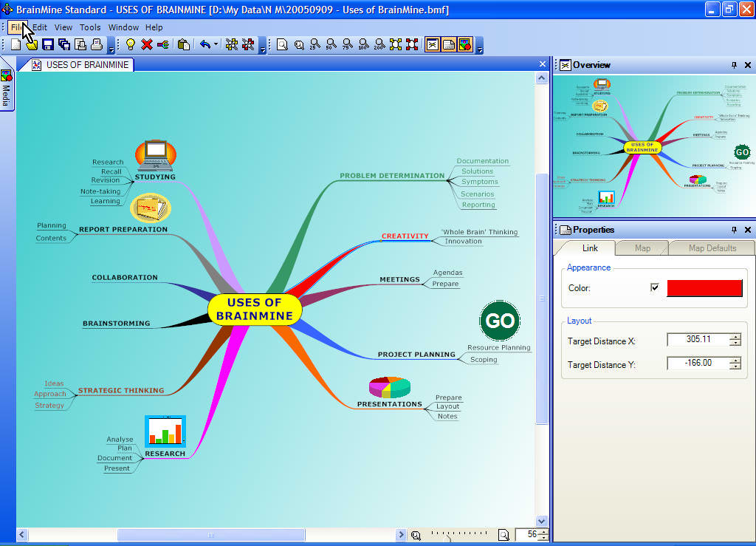Increase Target Distance X with spinner
This screenshot has height=546, width=756.
pyautogui.click(x=735, y=337)
